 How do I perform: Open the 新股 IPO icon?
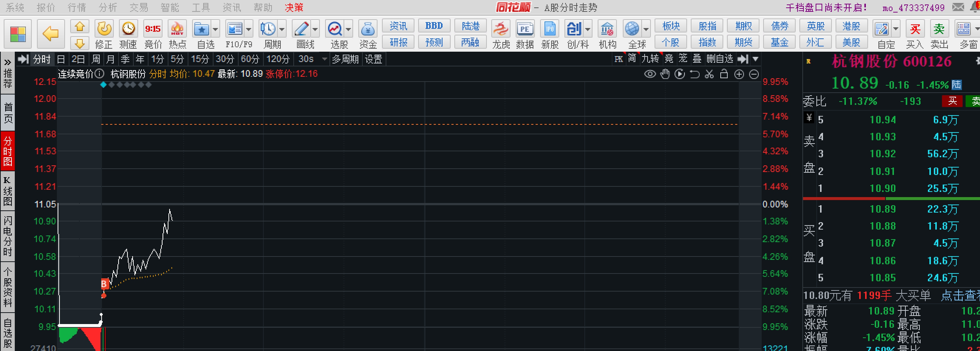point(550,29)
